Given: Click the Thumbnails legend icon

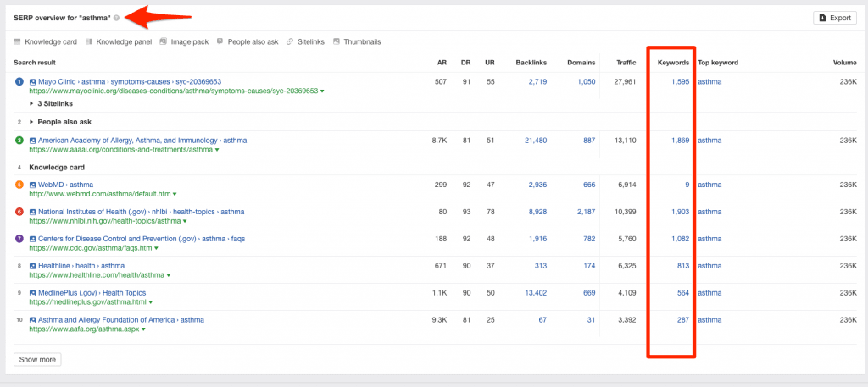Looking at the screenshot, I should tap(336, 41).
